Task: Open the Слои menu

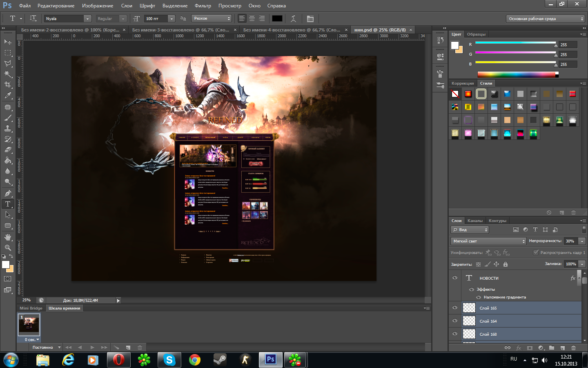Action: [x=127, y=6]
